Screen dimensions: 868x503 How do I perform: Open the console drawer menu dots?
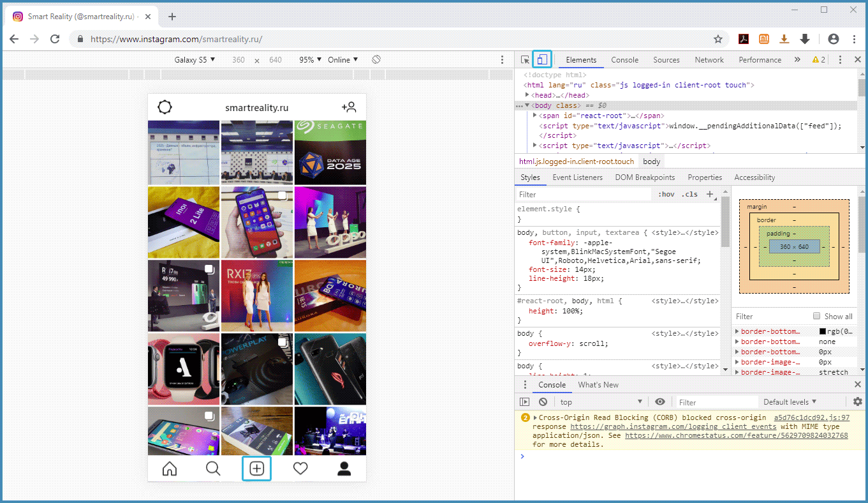(x=526, y=385)
